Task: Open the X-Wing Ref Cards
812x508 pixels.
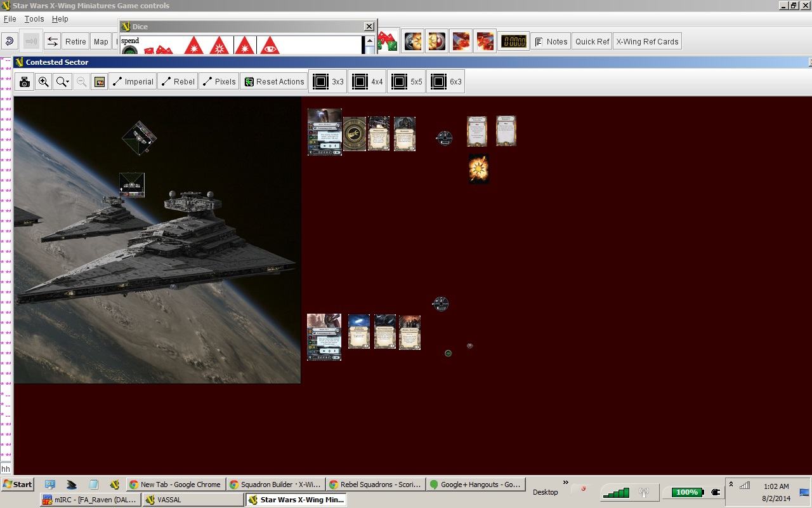Action: (x=647, y=42)
